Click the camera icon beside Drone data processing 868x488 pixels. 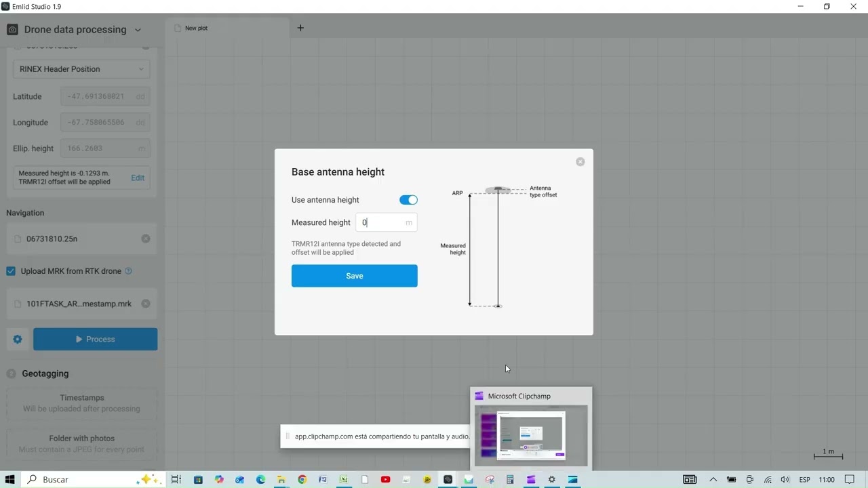[12, 30]
